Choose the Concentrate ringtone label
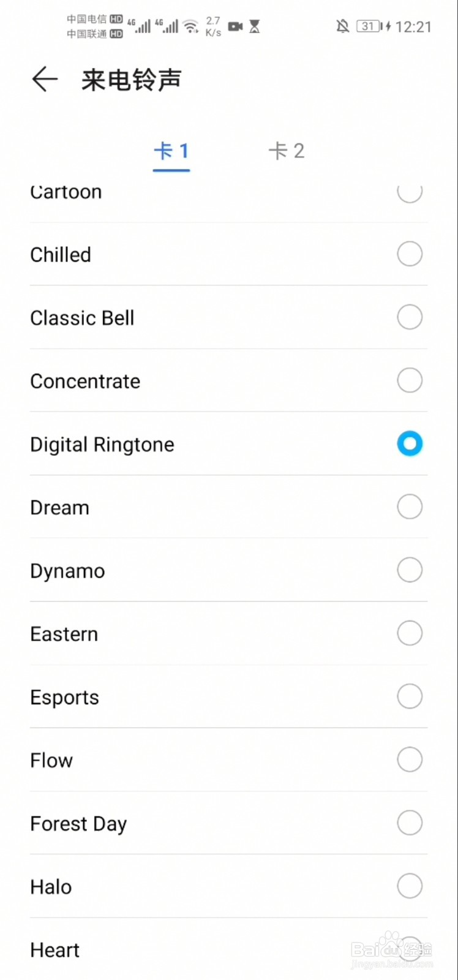The width and height of the screenshot is (458, 980). coord(85,381)
